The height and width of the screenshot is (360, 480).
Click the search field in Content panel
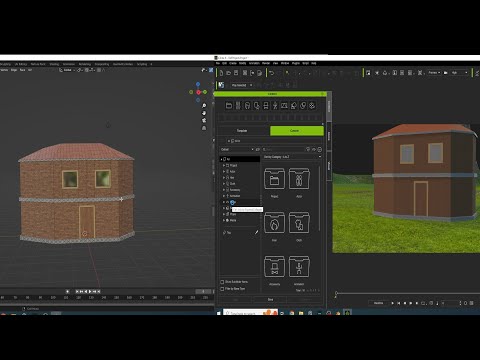pyautogui.click(x=283, y=149)
